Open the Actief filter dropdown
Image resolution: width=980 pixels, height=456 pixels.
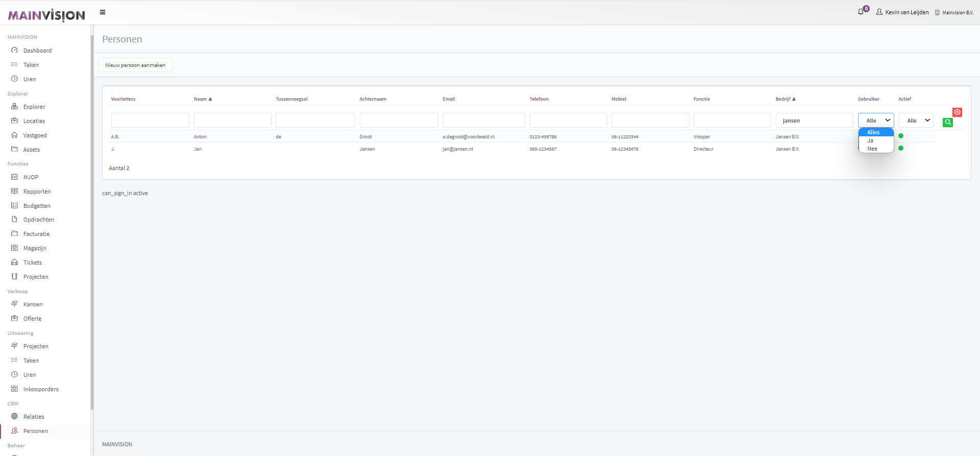(x=916, y=121)
